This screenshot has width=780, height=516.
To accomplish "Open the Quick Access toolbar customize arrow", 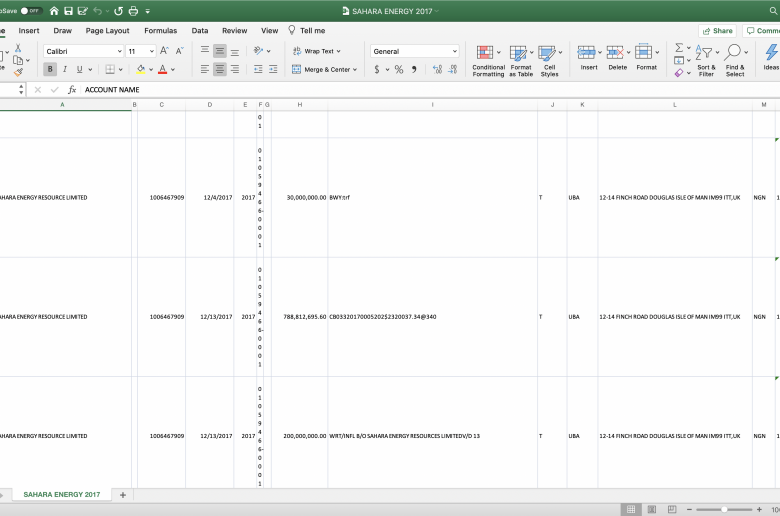I will tap(148, 11).
